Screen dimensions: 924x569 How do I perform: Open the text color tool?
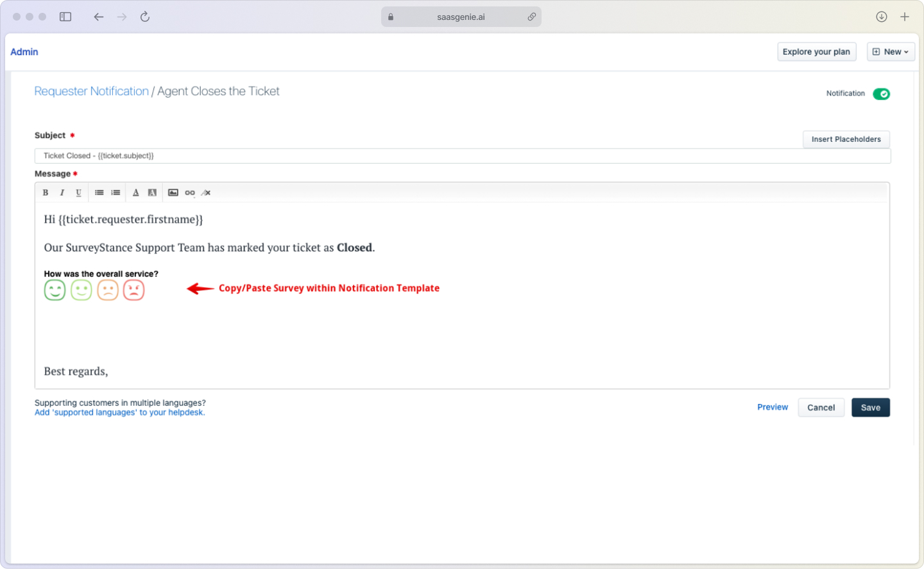(136, 192)
